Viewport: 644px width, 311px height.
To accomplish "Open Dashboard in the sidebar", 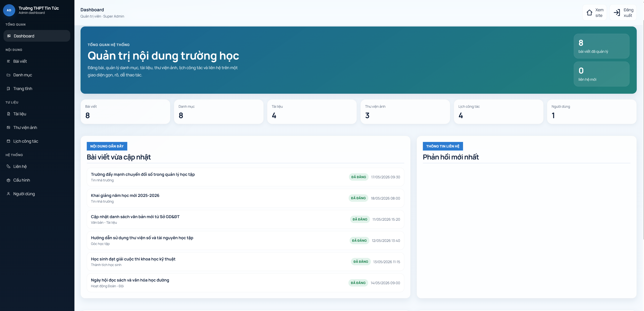I will [37, 36].
